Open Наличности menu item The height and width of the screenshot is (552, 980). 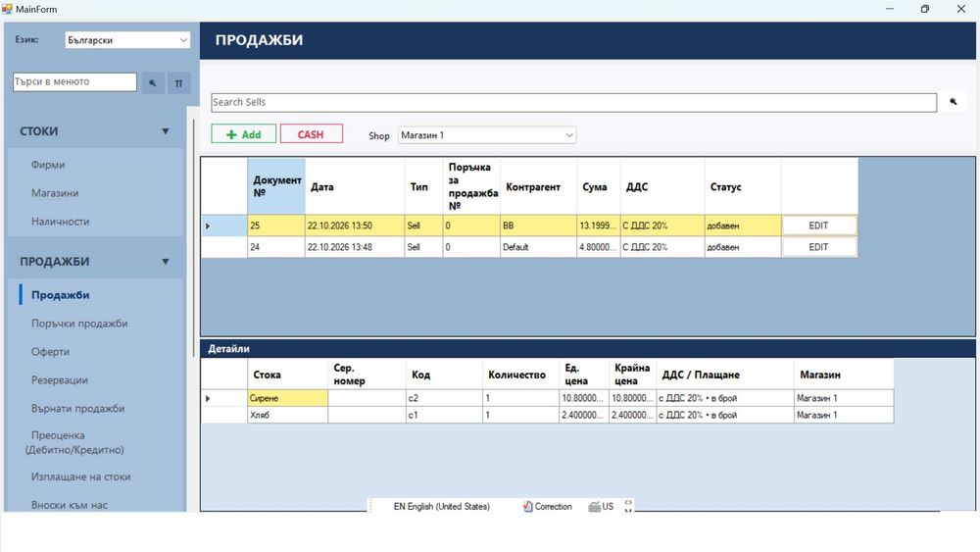(x=60, y=222)
